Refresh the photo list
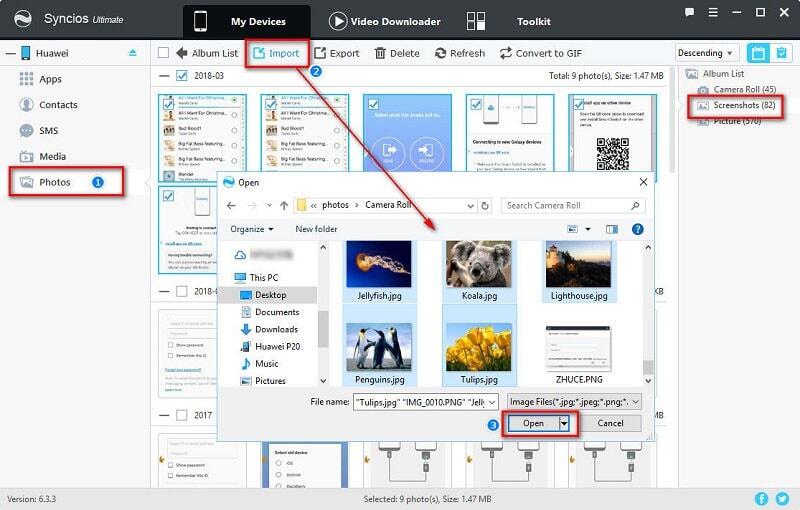The width and height of the screenshot is (800, 510). pos(441,53)
